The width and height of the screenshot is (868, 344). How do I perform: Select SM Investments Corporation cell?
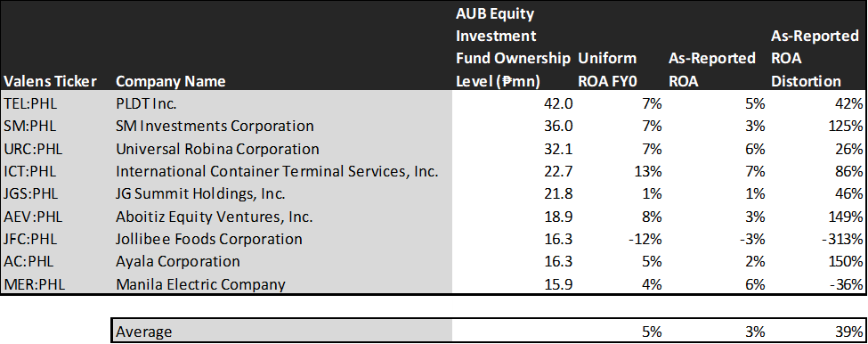(215, 127)
